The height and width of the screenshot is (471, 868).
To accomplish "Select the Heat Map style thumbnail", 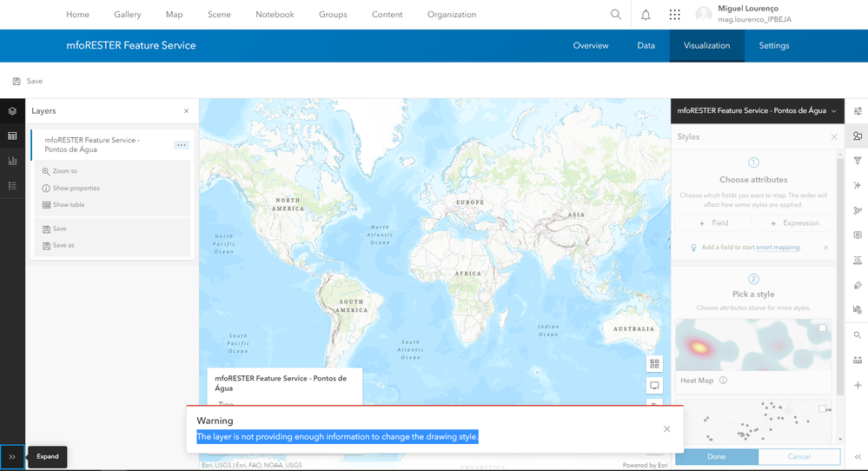I will click(x=752, y=345).
